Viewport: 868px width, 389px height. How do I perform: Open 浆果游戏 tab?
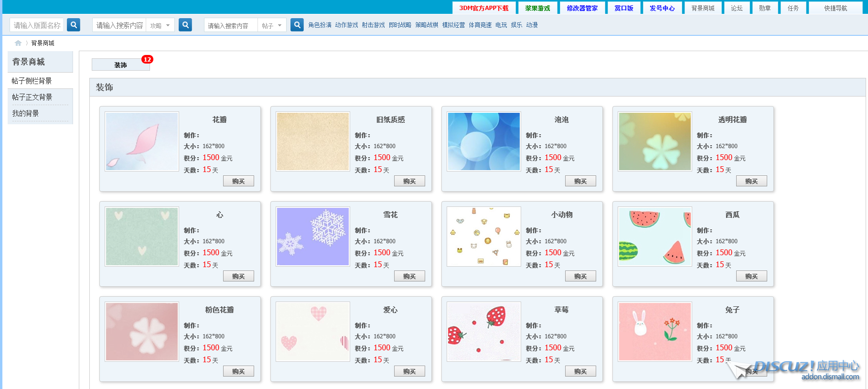[x=537, y=8]
